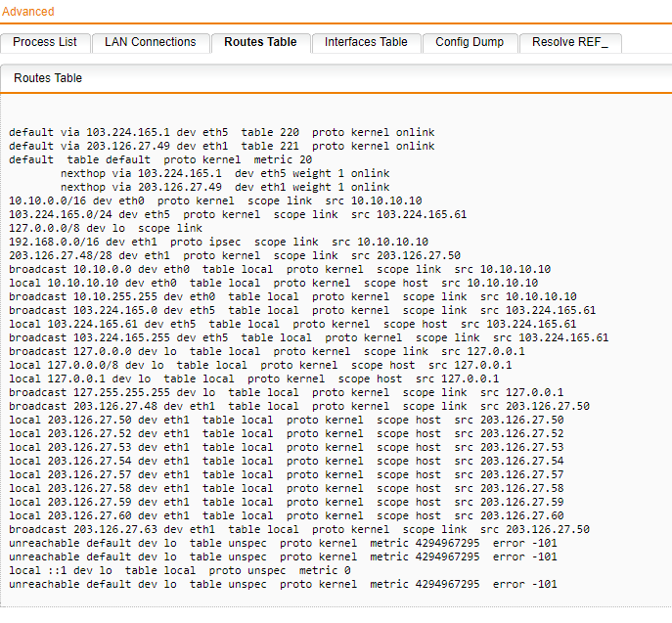Click the local 203.126.27.54 route line
This screenshot has width=672, height=623.
pos(287,462)
